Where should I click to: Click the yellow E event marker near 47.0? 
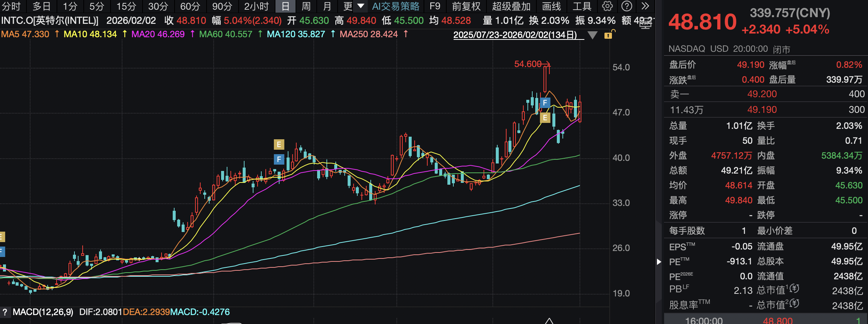[545, 118]
